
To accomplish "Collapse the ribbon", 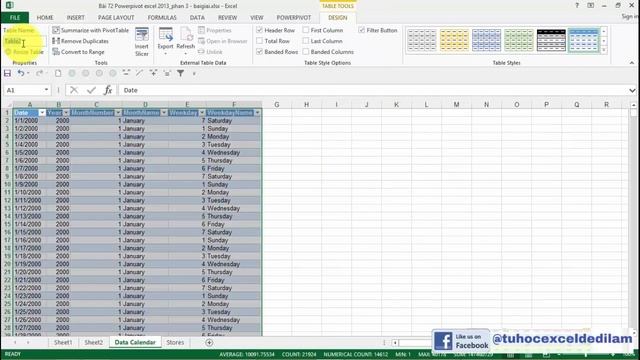I will point(632,63).
